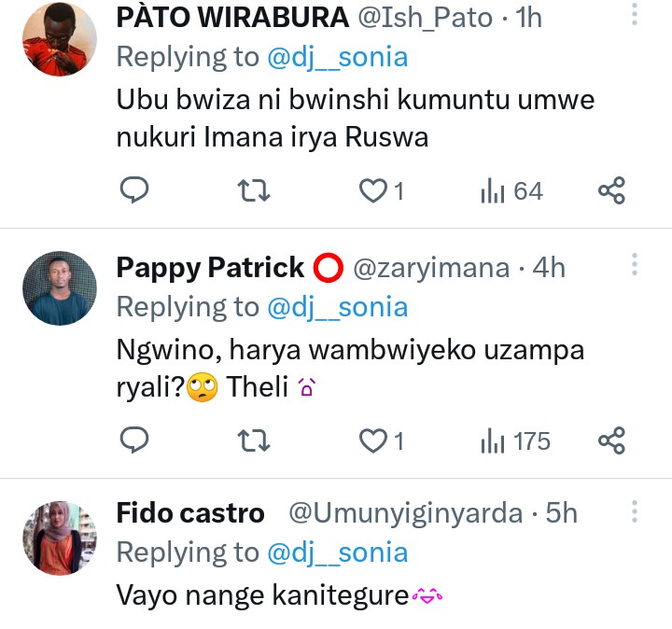Reply to PÀTO WIRABURA's tweet
This screenshot has width=672, height=629.
135,191
